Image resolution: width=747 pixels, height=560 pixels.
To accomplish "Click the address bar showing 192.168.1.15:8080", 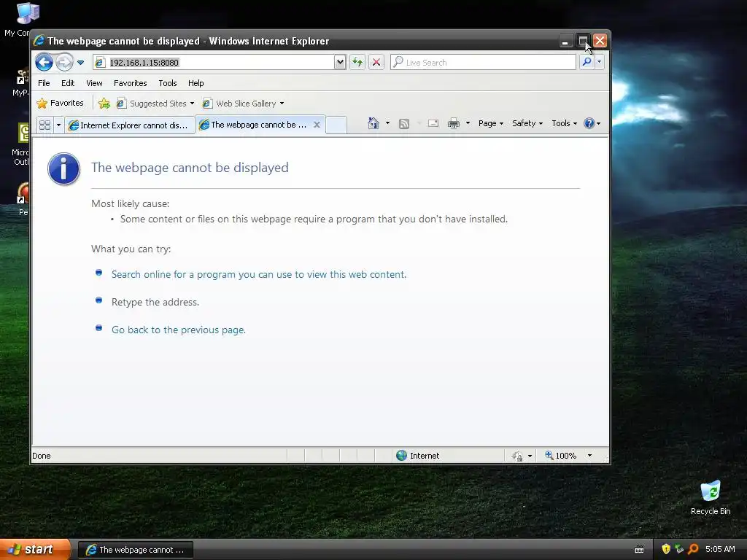I will [x=214, y=63].
